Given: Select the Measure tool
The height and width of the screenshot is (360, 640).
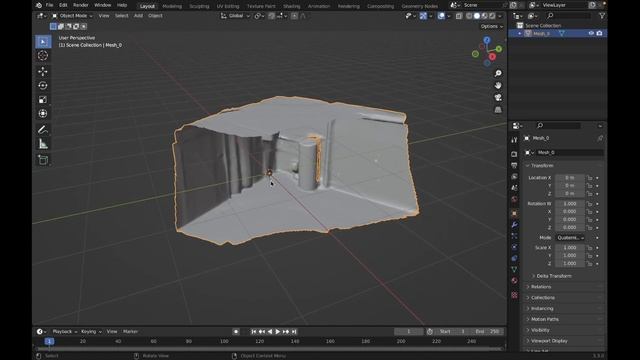Looking at the screenshot, I should tap(43, 144).
